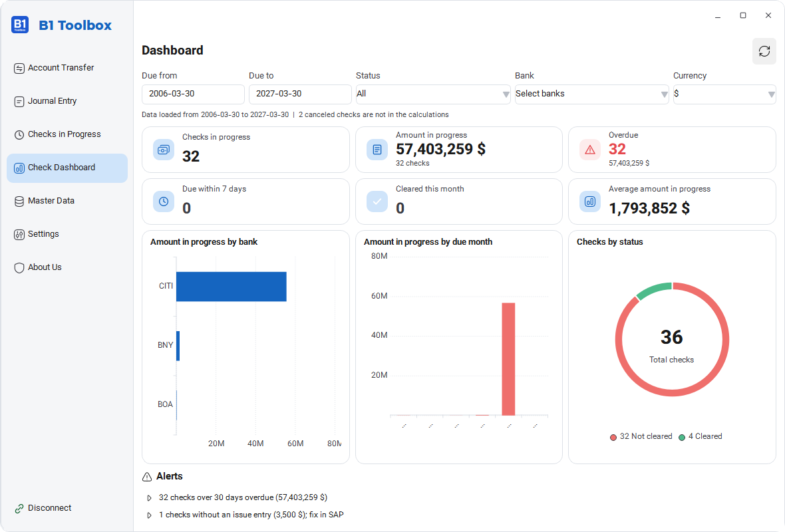
Task: Maximize the B1 Toolbox window
Action: click(743, 15)
